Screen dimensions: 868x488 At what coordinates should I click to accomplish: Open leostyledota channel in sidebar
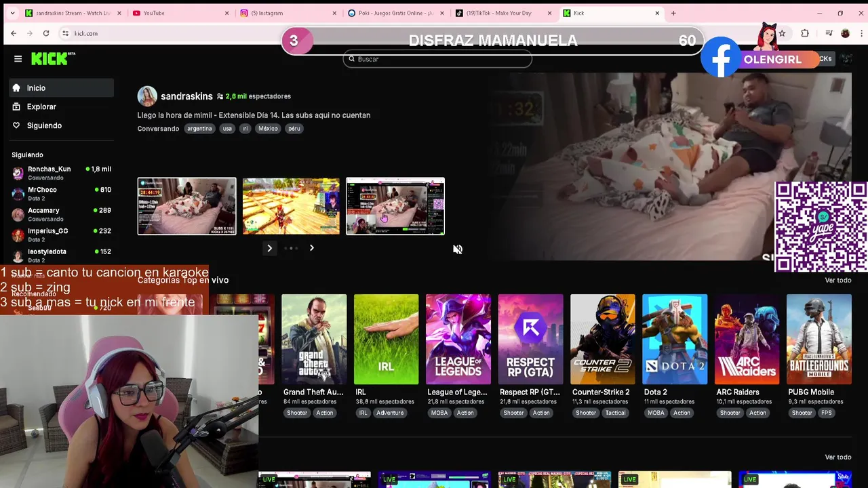[62, 255]
